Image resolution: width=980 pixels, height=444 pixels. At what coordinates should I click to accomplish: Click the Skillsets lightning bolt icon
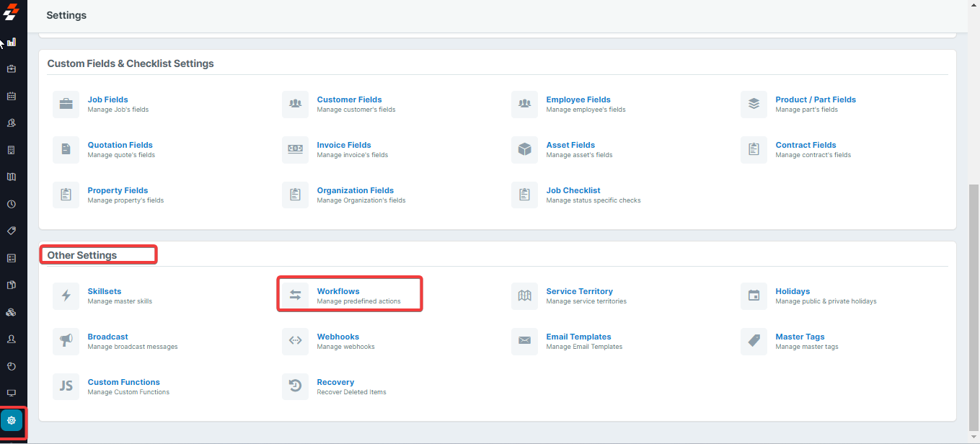[x=66, y=296]
